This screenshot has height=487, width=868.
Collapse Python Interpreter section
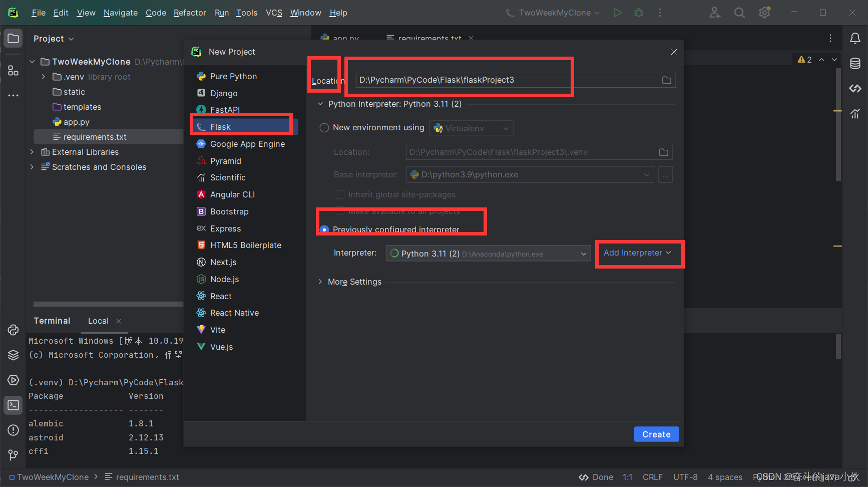(x=320, y=104)
